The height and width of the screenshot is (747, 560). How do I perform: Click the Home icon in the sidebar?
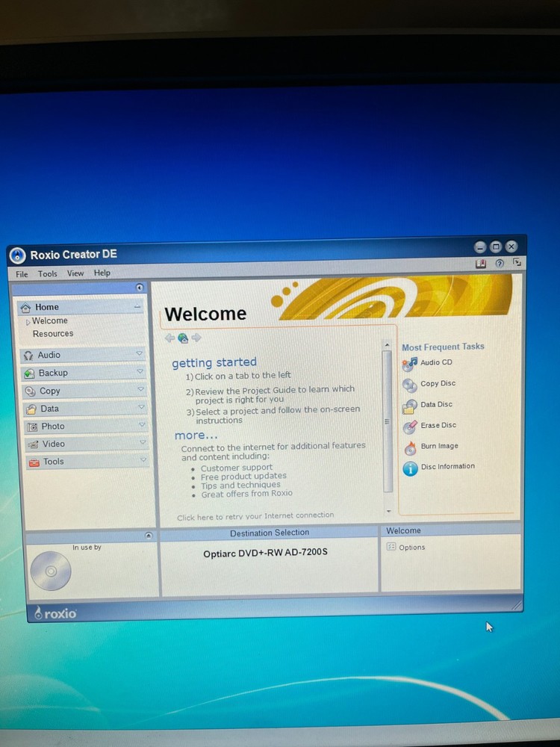click(x=25, y=308)
